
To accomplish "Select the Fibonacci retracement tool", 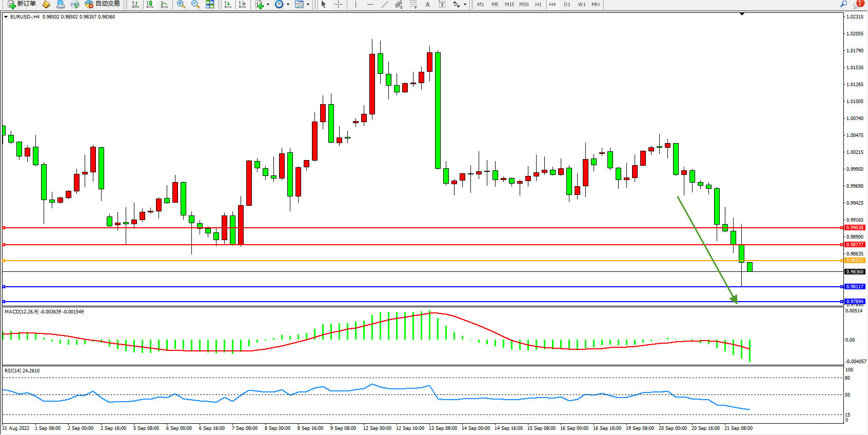I will [413, 4].
